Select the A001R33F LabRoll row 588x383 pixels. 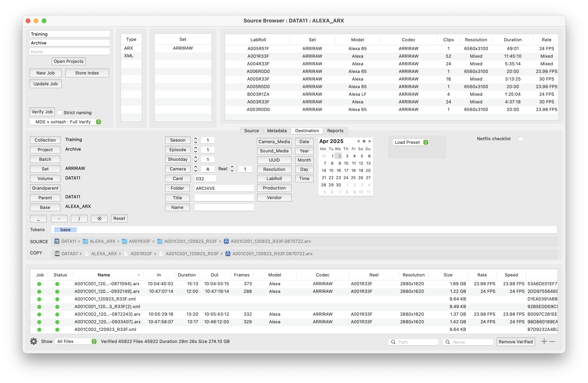click(x=392, y=56)
